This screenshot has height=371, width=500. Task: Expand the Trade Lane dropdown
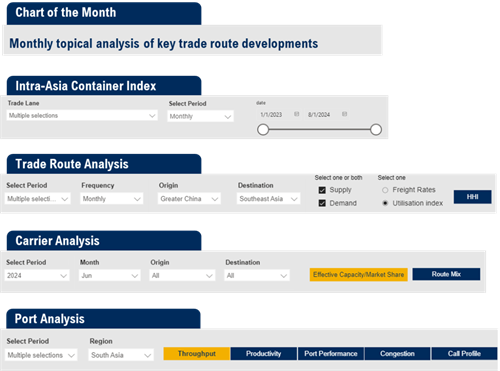(x=82, y=116)
